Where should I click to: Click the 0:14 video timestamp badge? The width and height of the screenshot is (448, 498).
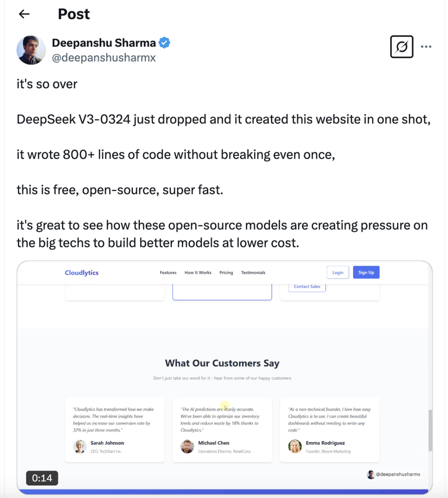tap(42, 478)
